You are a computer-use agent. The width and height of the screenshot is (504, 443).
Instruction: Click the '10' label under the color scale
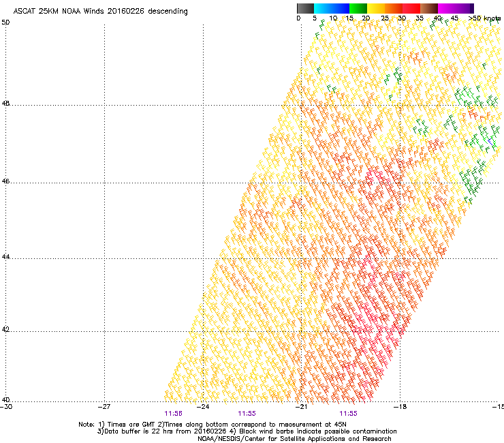coord(333,18)
